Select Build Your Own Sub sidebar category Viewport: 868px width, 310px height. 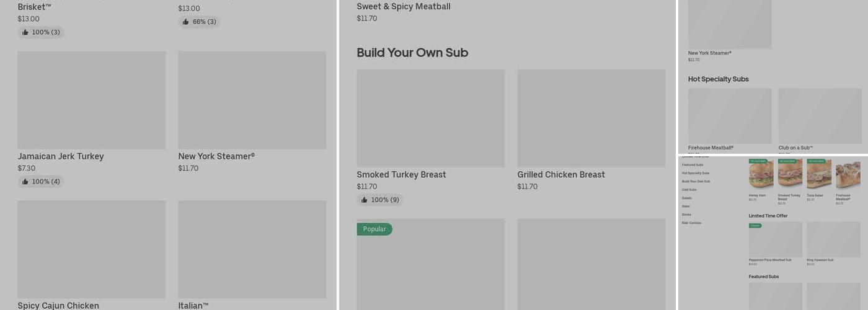tap(696, 182)
